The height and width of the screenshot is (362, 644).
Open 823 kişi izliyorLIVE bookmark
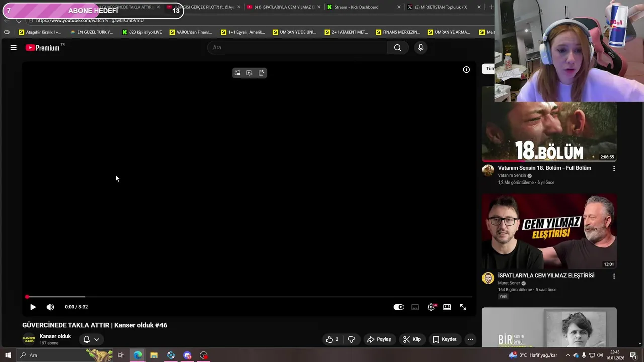click(x=142, y=32)
